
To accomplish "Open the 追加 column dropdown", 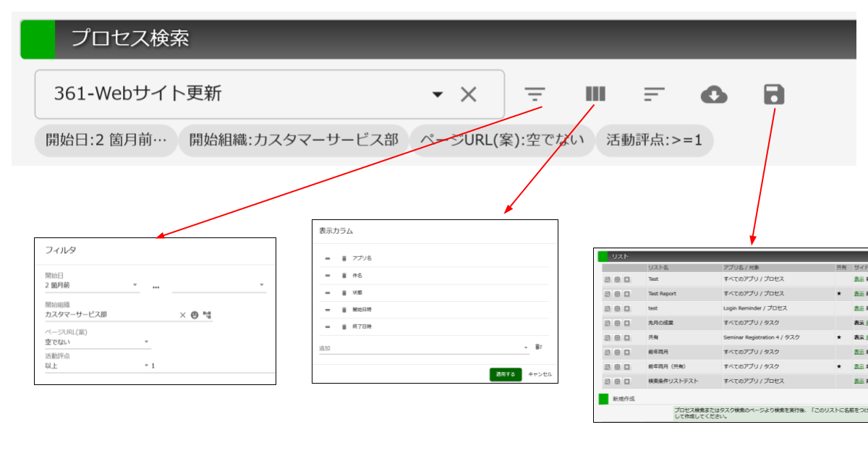I will (526, 348).
